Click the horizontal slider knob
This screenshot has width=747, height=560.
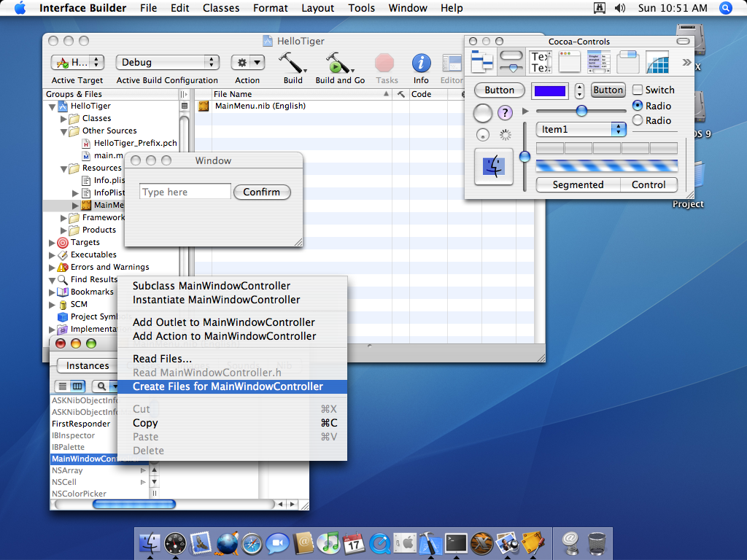(581, 111)
